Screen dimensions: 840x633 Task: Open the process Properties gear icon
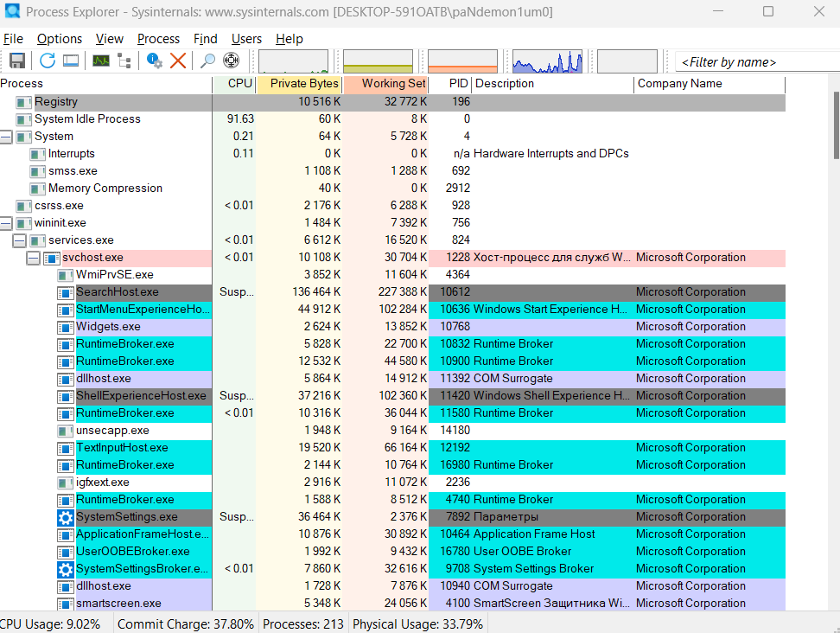click(155, 61)
